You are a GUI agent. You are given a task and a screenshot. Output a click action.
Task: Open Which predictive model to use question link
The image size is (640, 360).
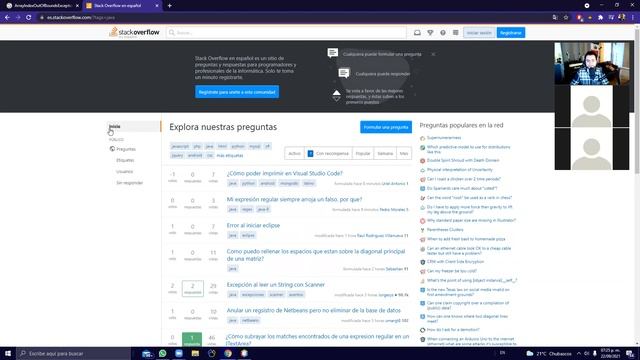coord(468,149)
